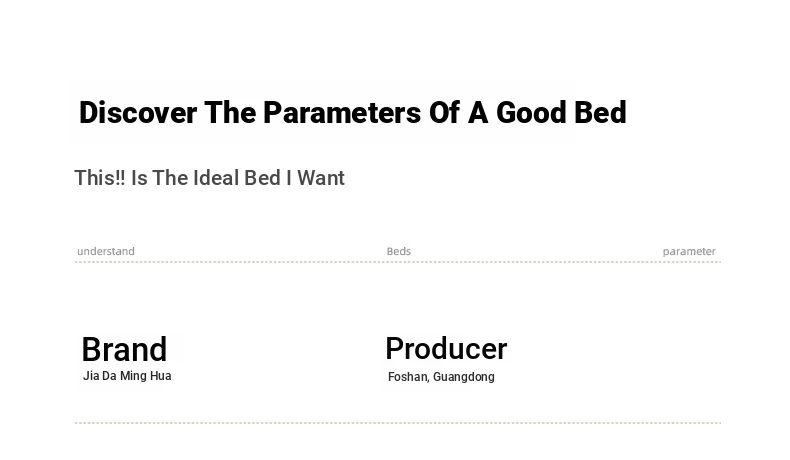Screen dimensions: 790x460
Task: Click the small 'parameter' label
Action: (x=689, y=251)
